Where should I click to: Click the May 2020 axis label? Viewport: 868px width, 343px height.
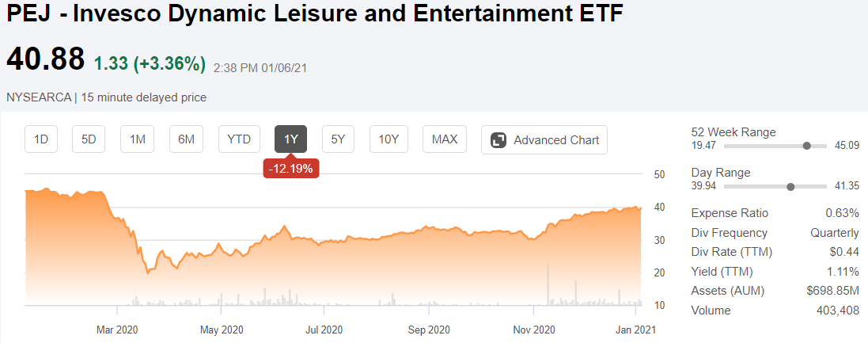pos(222,330)
